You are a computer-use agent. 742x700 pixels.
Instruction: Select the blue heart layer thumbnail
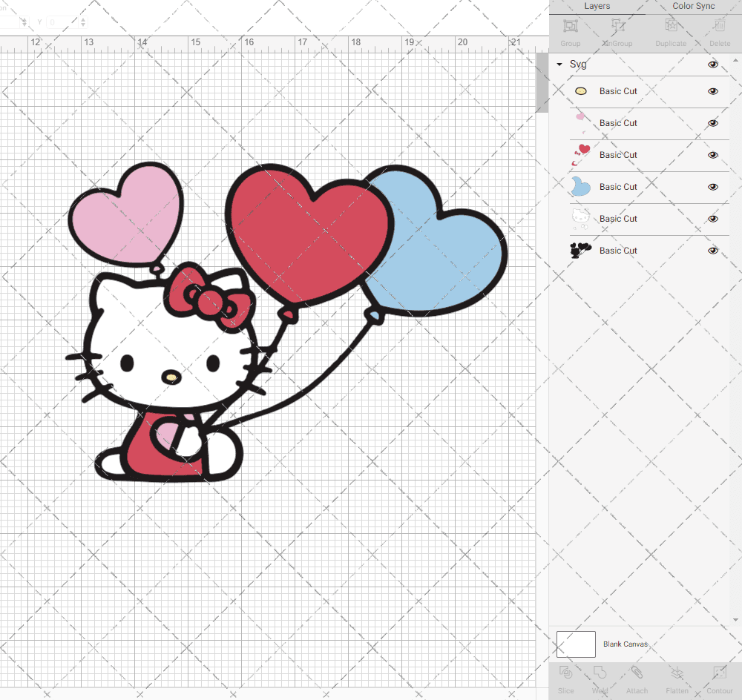point(581,187)
